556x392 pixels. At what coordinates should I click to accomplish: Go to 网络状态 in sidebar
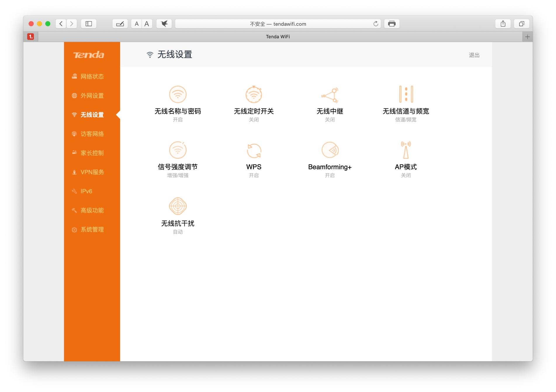(x=92, y=77)
